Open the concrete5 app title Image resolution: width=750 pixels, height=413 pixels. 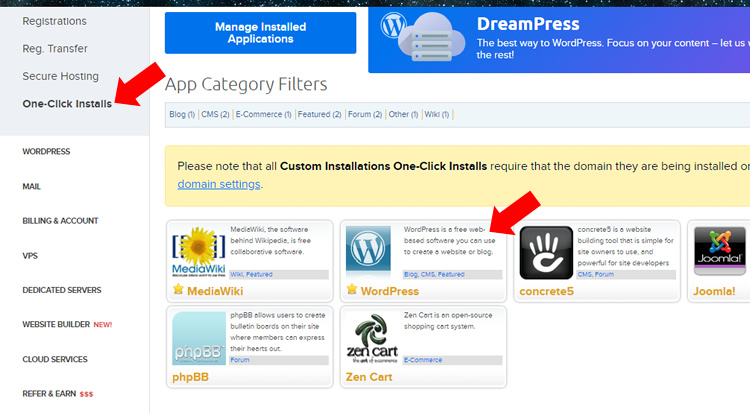(546, 291)
